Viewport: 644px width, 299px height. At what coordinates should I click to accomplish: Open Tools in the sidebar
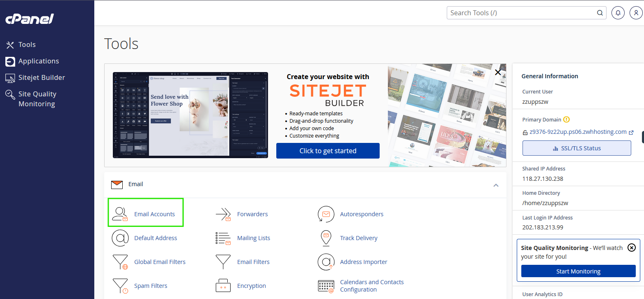pos(27,44)
